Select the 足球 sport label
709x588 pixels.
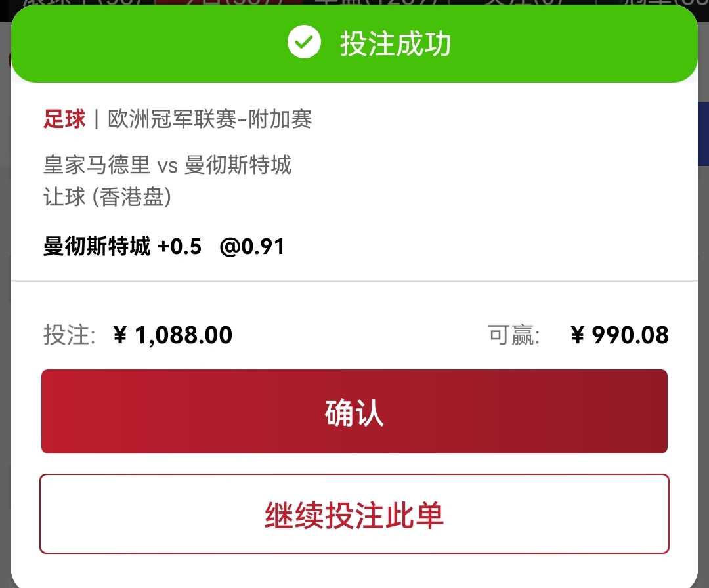click(x=64, y=119)
